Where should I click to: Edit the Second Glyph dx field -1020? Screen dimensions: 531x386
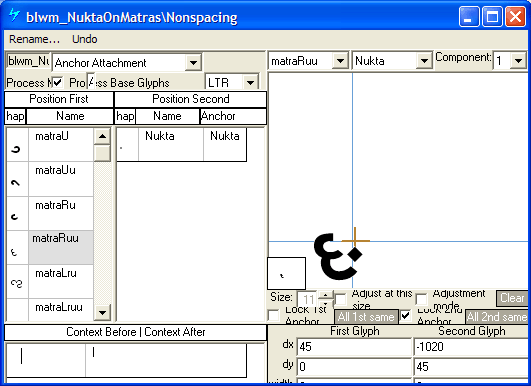coord(472,347)
